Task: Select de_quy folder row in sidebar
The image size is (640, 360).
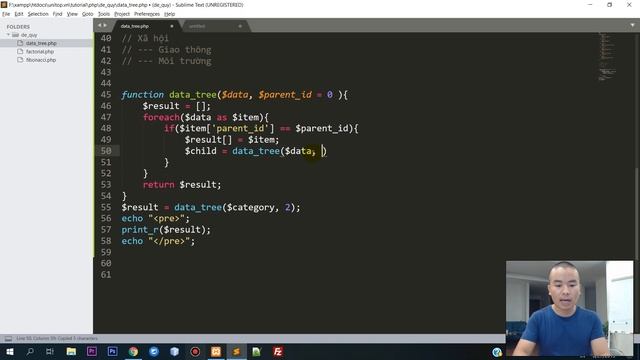Action: [x=47, y=35]
